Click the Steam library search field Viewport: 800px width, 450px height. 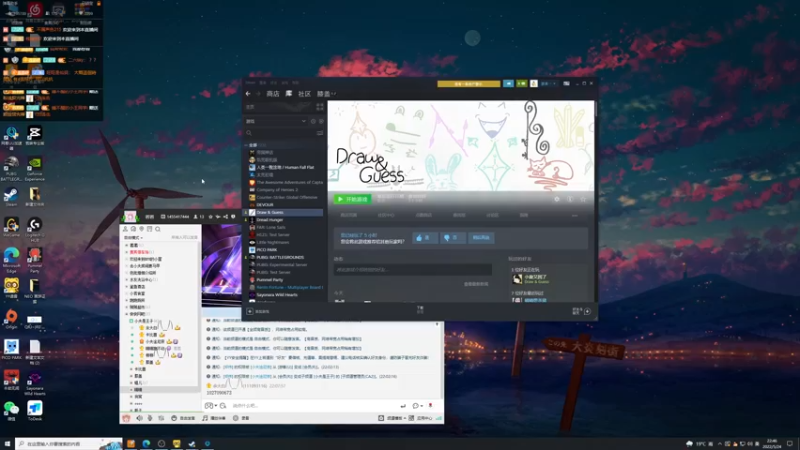point(281,133)
